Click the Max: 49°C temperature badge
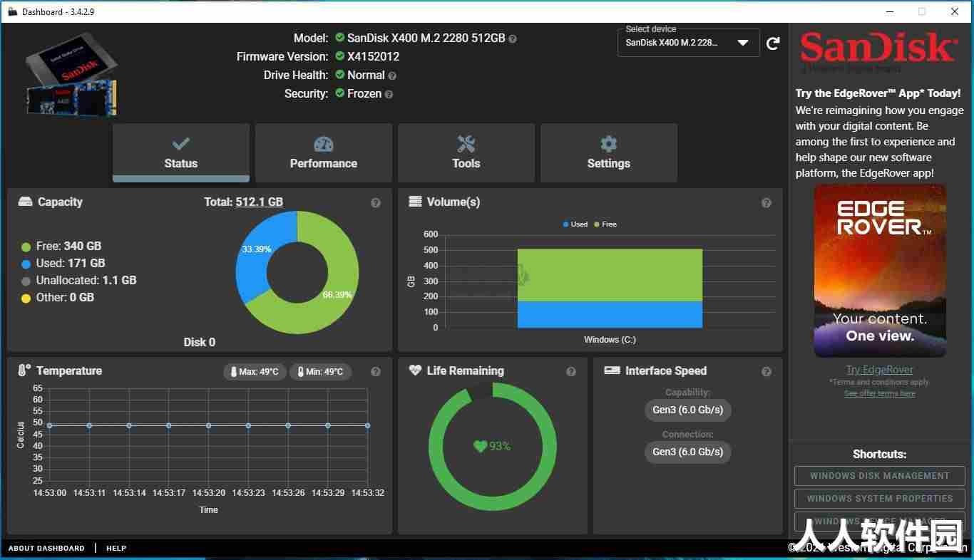The height and width of the screenshot is (560, 974). point(255,372)
